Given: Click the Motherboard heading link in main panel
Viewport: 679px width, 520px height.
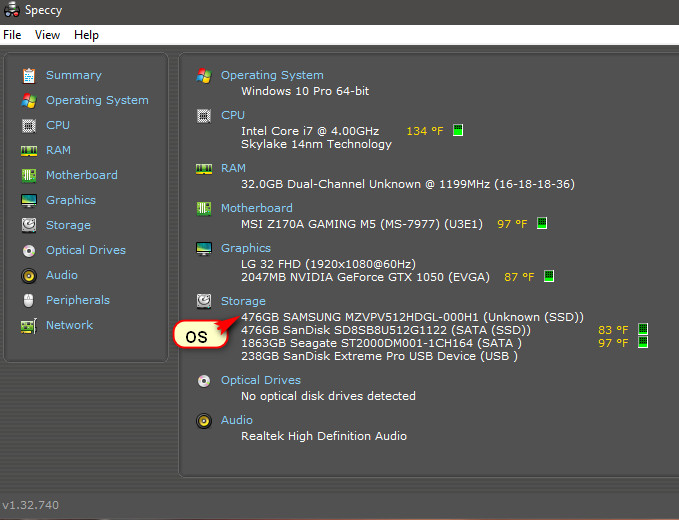Looking at the screenshot, I should tap(256, 208).
